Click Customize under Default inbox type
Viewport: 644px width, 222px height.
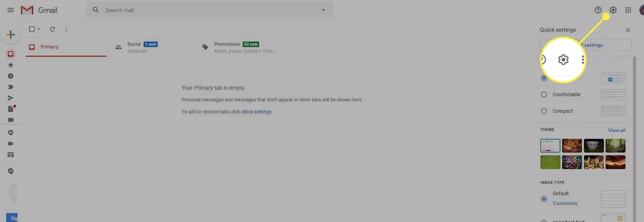[x=565, y=203]
